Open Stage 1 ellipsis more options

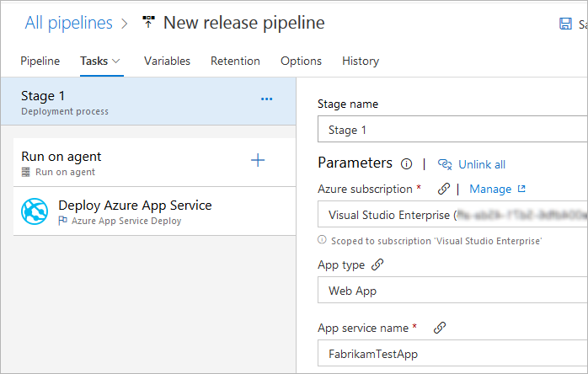266,99
